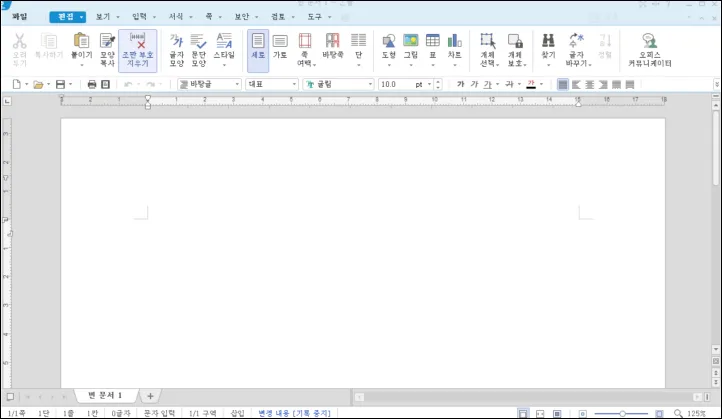Click the 125% zoom level text
The height and width of the screenshot is (419, 722).
tap(696, 413)
